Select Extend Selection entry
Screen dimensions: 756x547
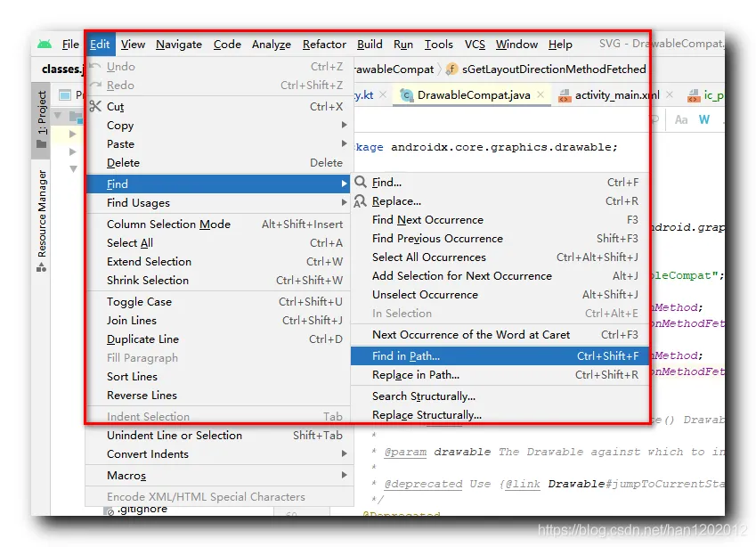coord(218,262)
